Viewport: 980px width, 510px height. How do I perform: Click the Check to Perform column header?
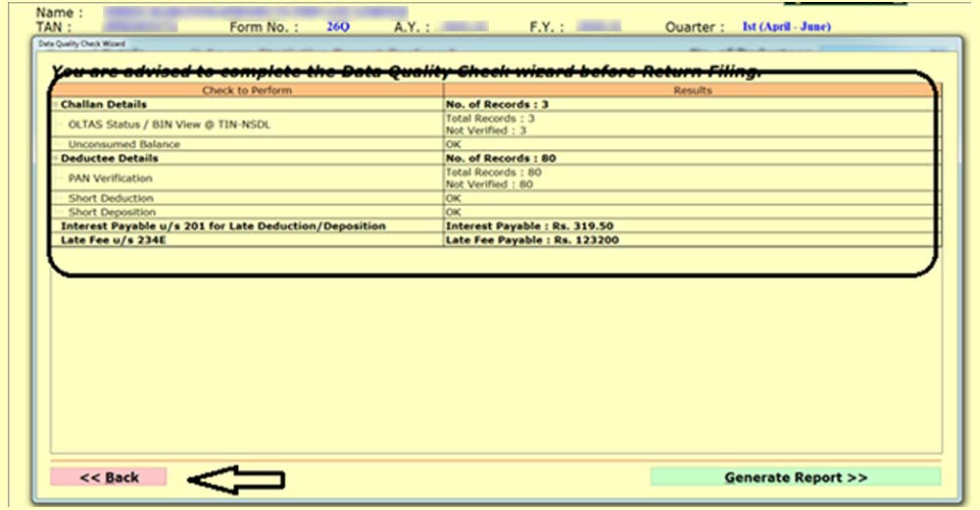(247, 90)
